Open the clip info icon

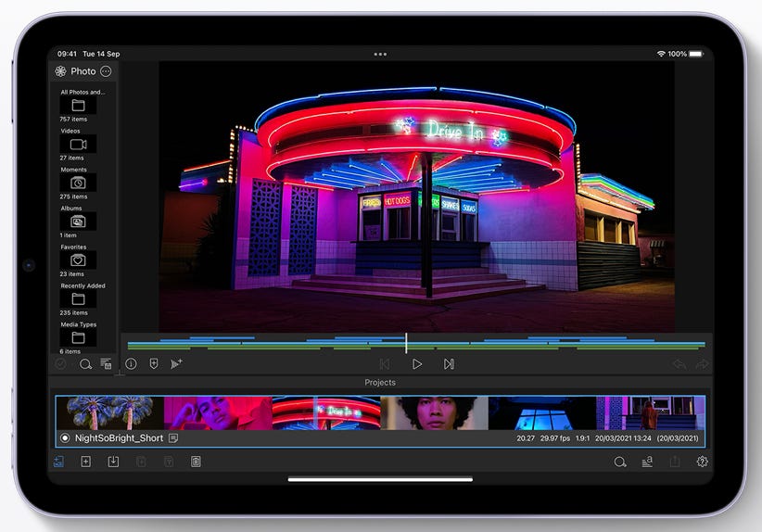[x=131, y=364]
